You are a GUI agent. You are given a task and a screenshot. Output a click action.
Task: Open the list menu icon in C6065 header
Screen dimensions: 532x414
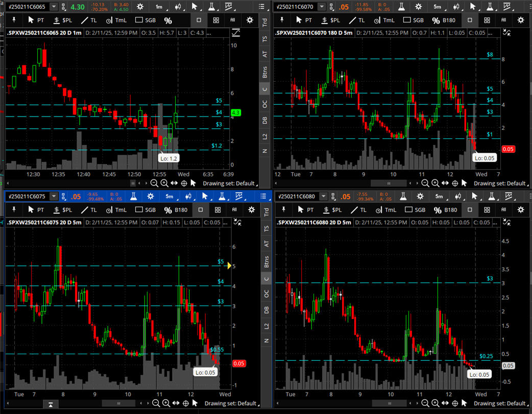coord(261,7)
